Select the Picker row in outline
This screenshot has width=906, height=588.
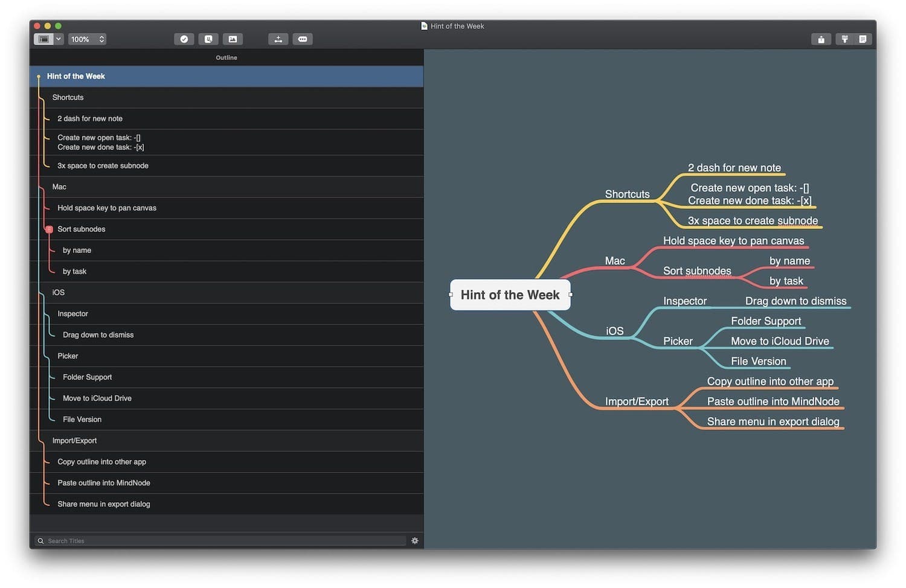tap(68, 356)
